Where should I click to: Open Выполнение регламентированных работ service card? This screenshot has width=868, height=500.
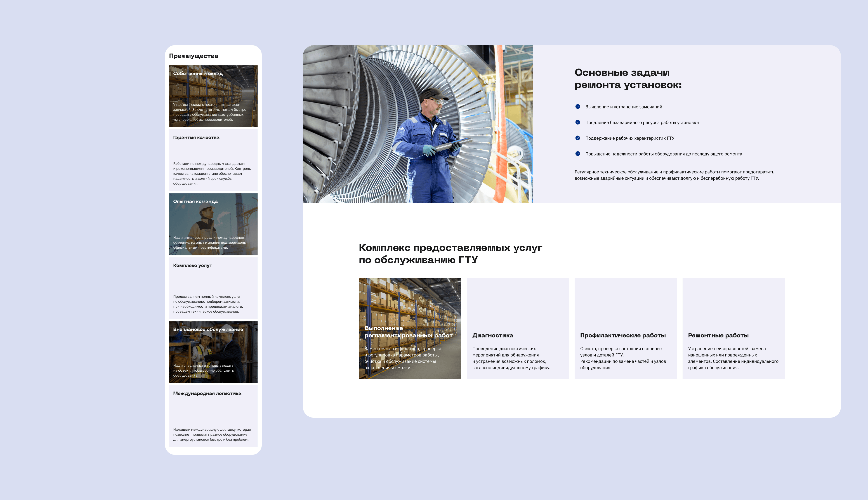point(410,328)
